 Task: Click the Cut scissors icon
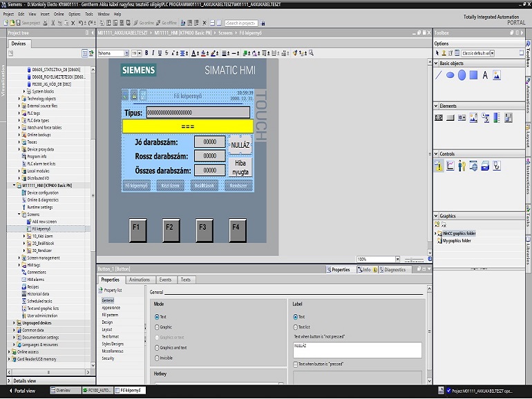tap(53, 23)
